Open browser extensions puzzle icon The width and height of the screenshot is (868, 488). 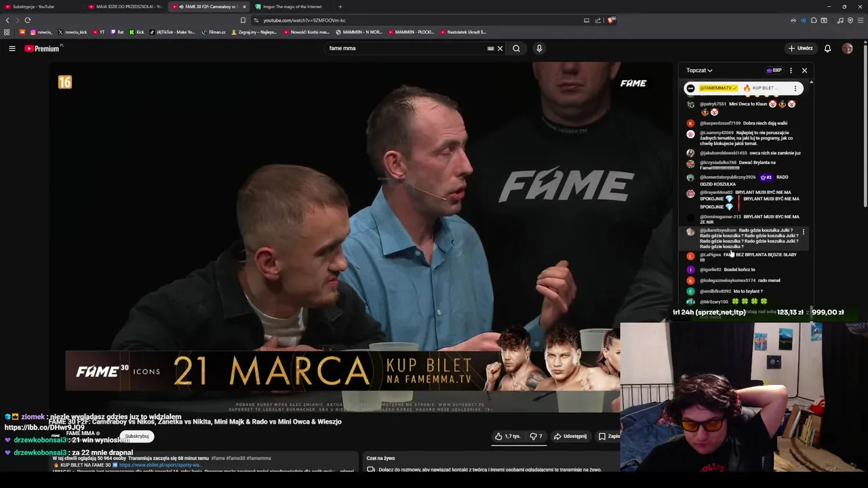(x=814, y=20)
